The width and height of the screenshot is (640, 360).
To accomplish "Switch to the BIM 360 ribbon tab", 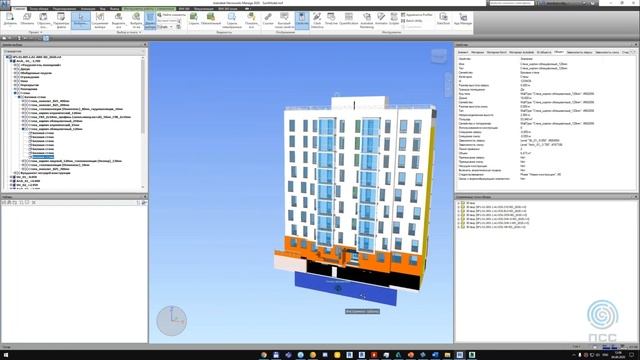I will click(x=184, y=9).
